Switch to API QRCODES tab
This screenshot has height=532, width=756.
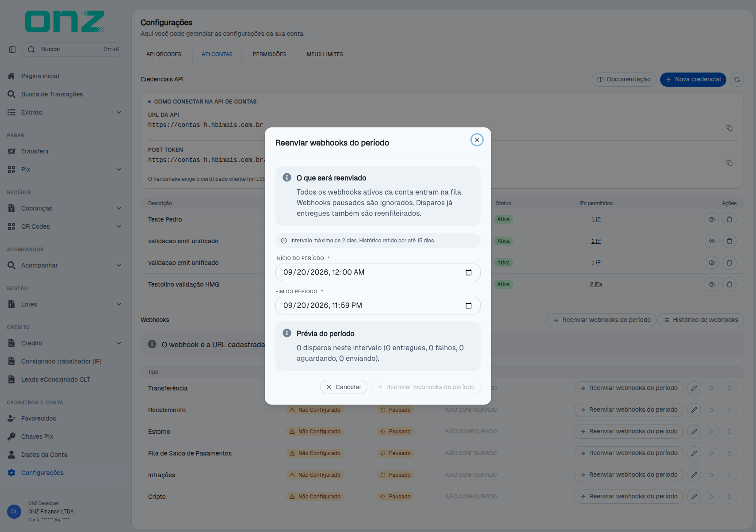[164, 54]
